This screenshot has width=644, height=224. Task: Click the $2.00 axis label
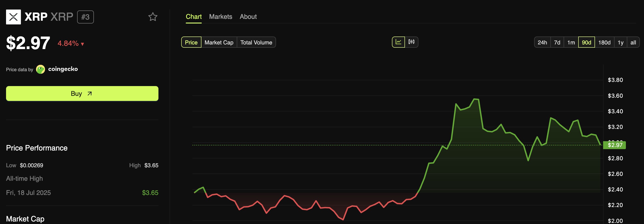(615, 221)
